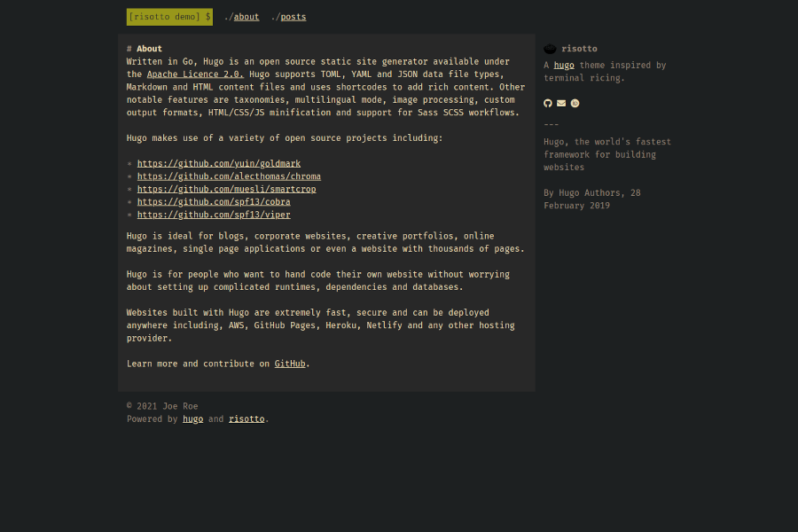This screenshot has height=532, width=798.
Task: Navigate to the ./about menu item
Action: tap(246, 17)
